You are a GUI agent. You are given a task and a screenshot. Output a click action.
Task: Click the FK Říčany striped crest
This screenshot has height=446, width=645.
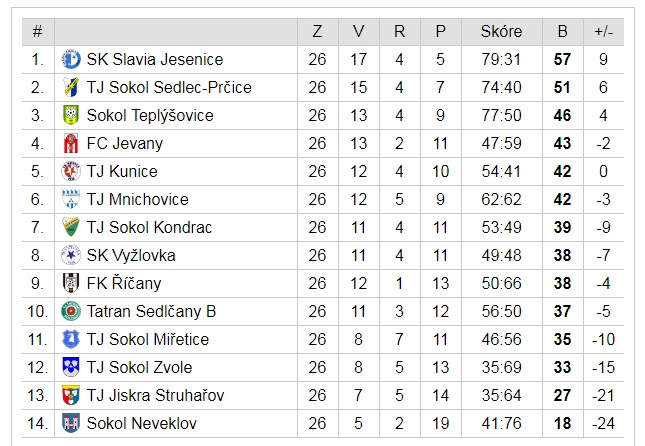click(x=71, y=283)
